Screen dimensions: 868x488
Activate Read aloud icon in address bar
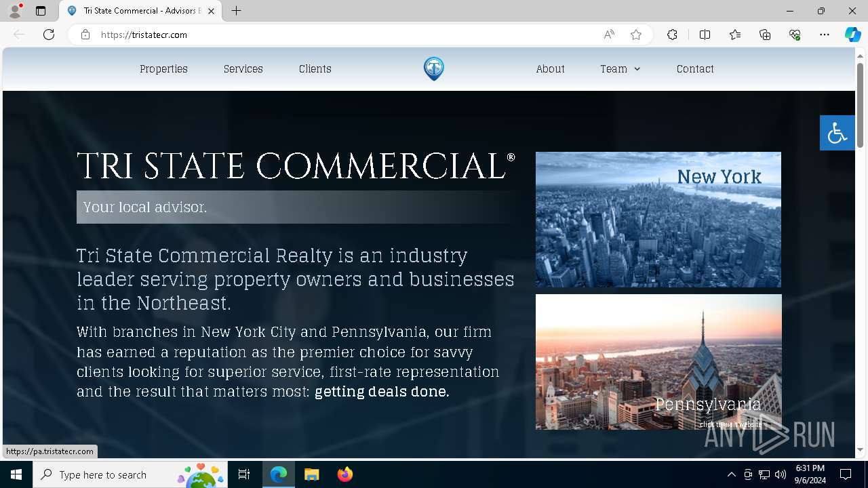point(609,35)
